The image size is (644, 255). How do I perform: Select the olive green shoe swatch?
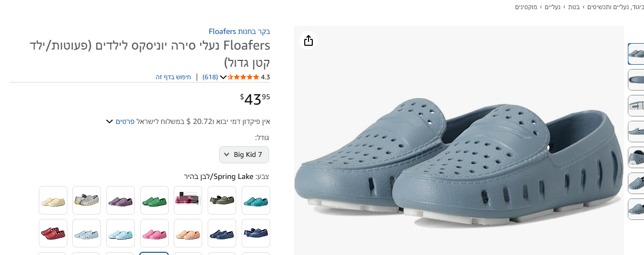222,201
